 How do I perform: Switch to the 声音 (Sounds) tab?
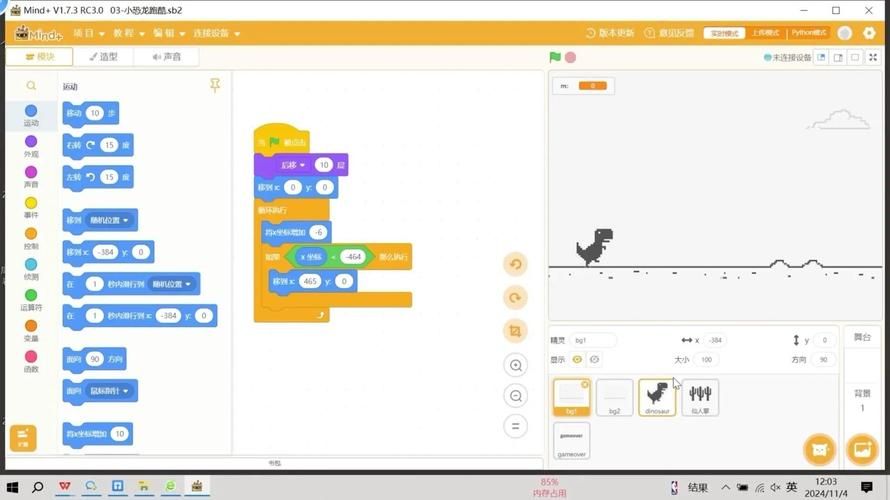(x=167, y=57)
